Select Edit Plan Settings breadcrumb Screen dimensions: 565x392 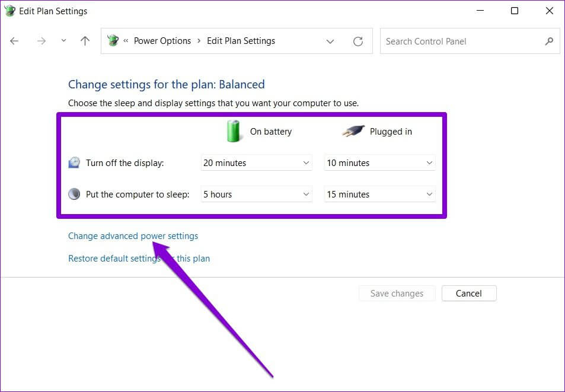[241, 41]
